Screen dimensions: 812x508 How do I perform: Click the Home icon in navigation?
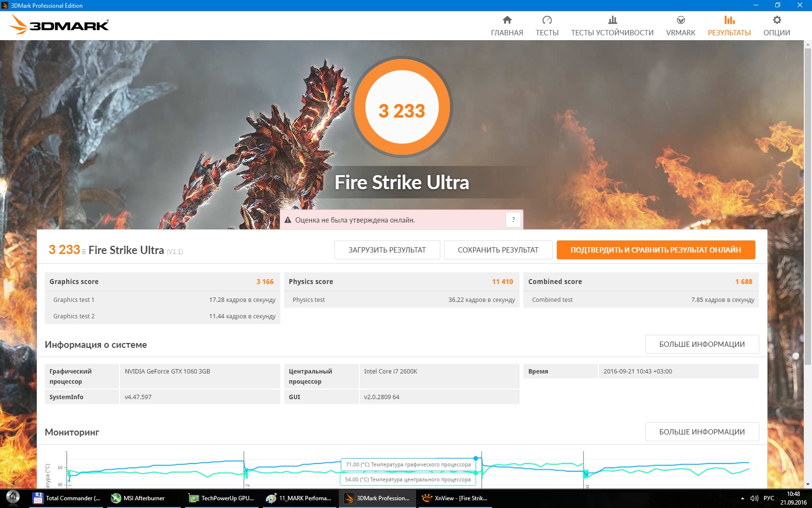point(507,20)
